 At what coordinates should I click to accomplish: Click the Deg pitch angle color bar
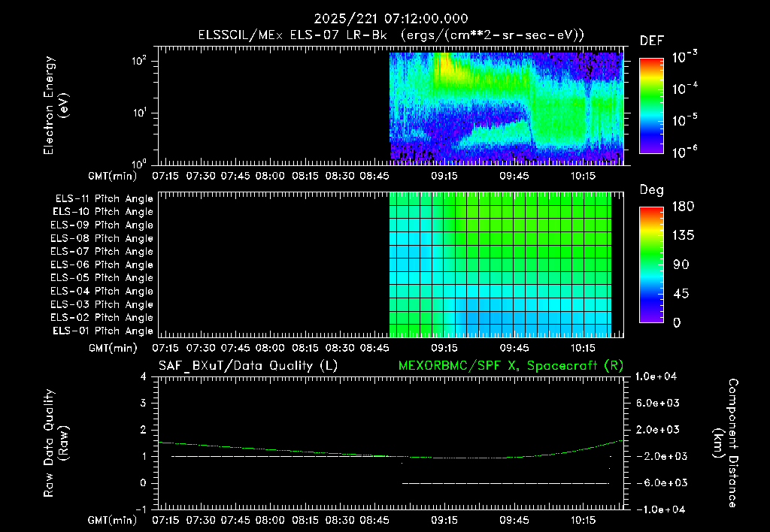point(651,265)
